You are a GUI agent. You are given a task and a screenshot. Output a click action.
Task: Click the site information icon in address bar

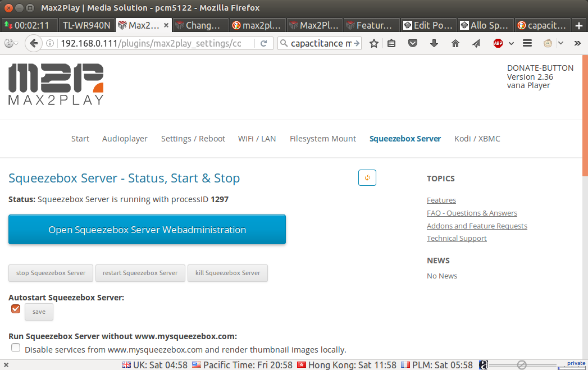coord(50,43)
